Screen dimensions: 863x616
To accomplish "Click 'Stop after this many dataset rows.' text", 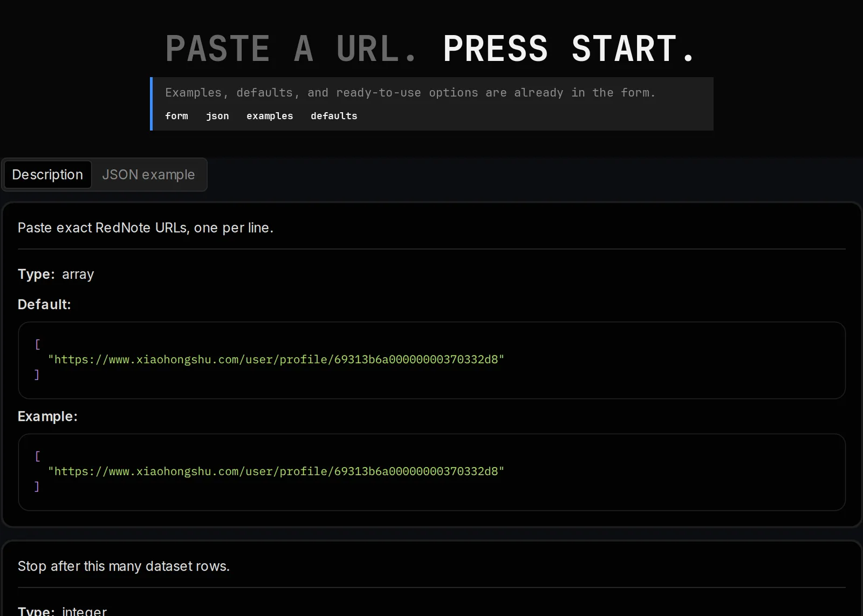I will tap(124, 566).
